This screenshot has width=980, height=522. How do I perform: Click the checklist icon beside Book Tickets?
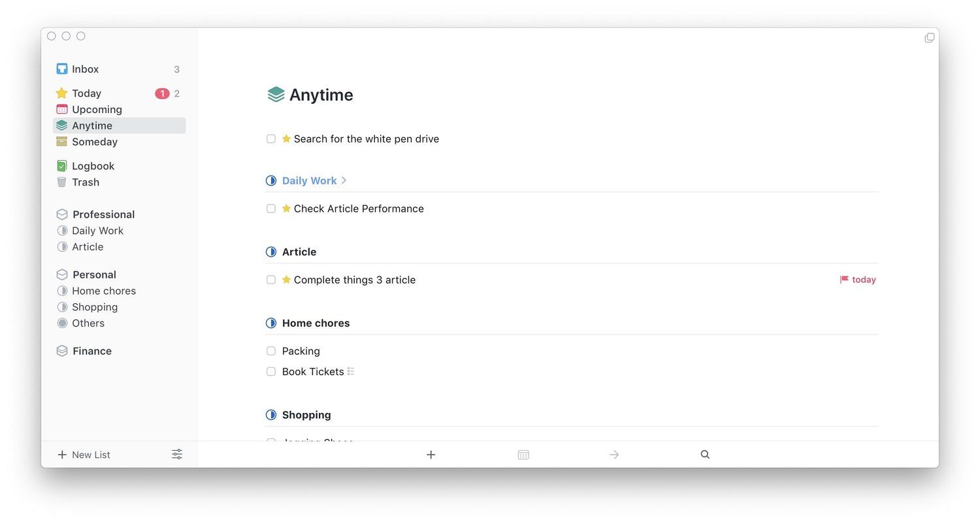[351, 372]
